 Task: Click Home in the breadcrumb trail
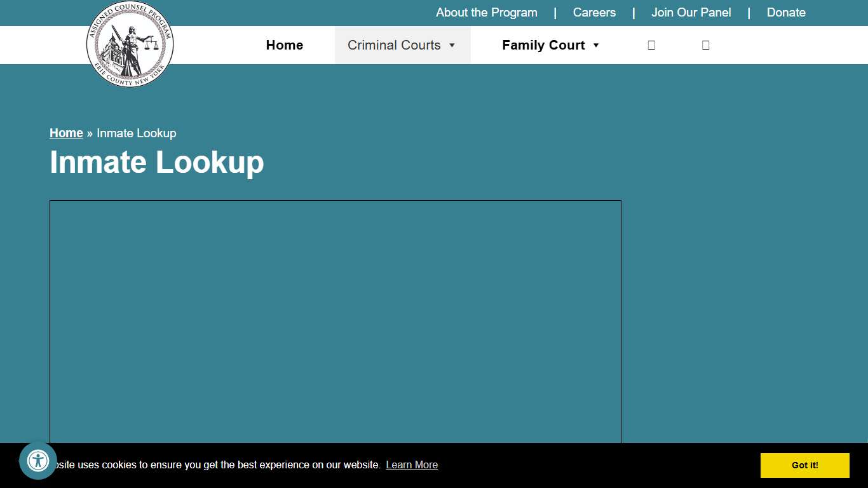tap(66, 133)
